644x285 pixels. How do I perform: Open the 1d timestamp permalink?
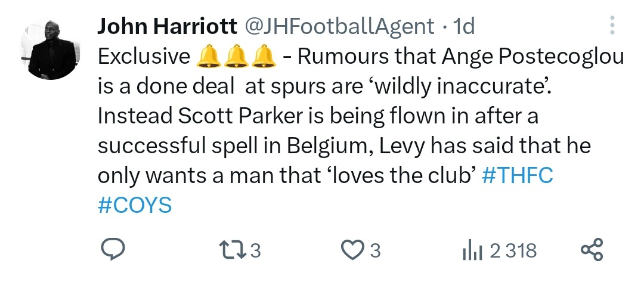463,27
